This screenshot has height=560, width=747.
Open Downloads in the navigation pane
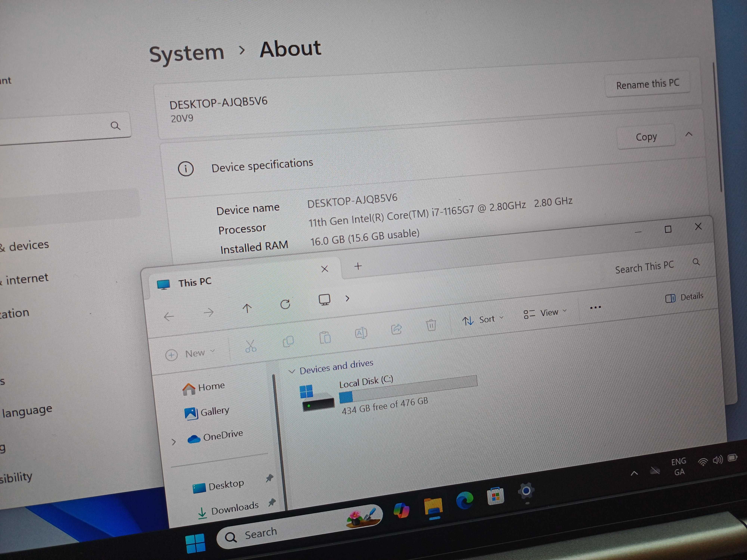(x=228, y=509)
